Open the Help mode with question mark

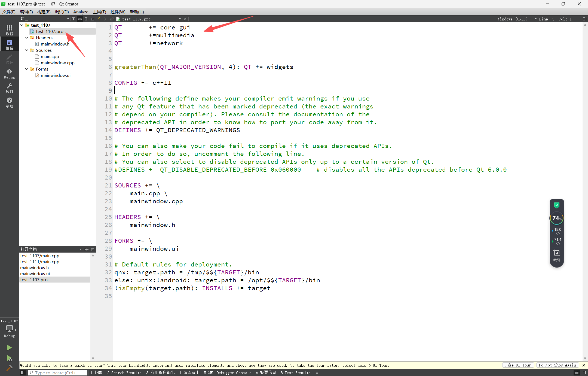(x=9, y=102)
